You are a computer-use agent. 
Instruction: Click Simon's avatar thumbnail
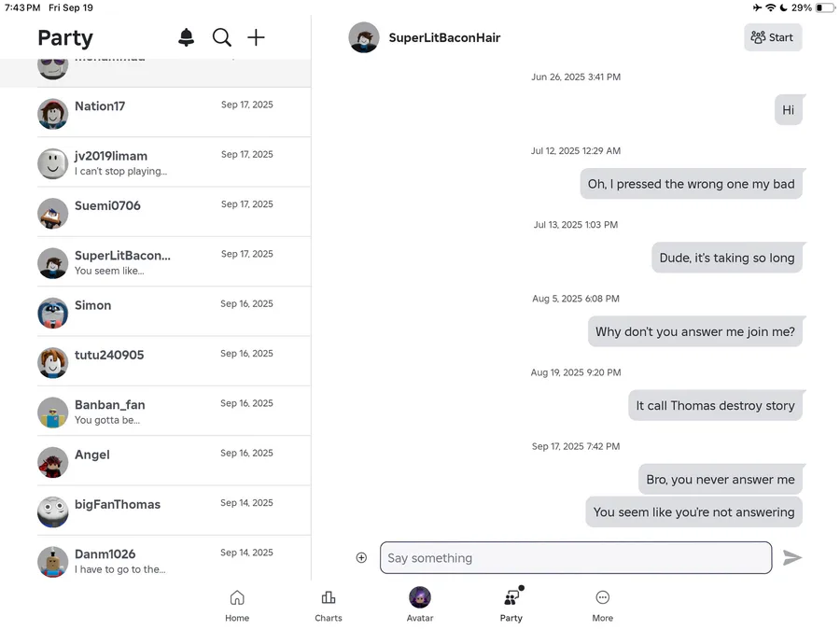tap(53, 313)
